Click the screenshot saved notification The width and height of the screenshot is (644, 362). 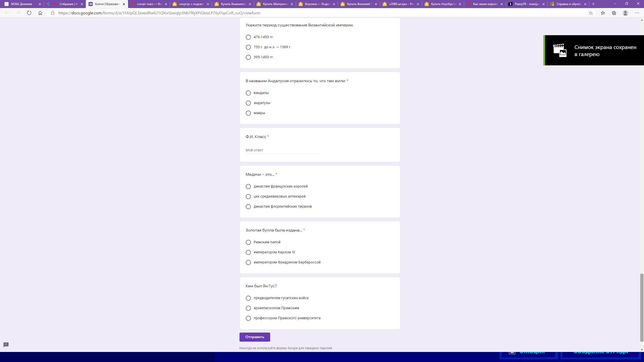coord(594,50)
